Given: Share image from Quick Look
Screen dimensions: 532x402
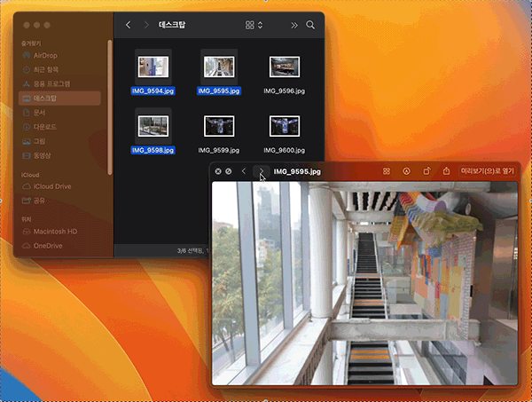Looking at the screenshot, I should pyautogui.click(x=446, y=171).
